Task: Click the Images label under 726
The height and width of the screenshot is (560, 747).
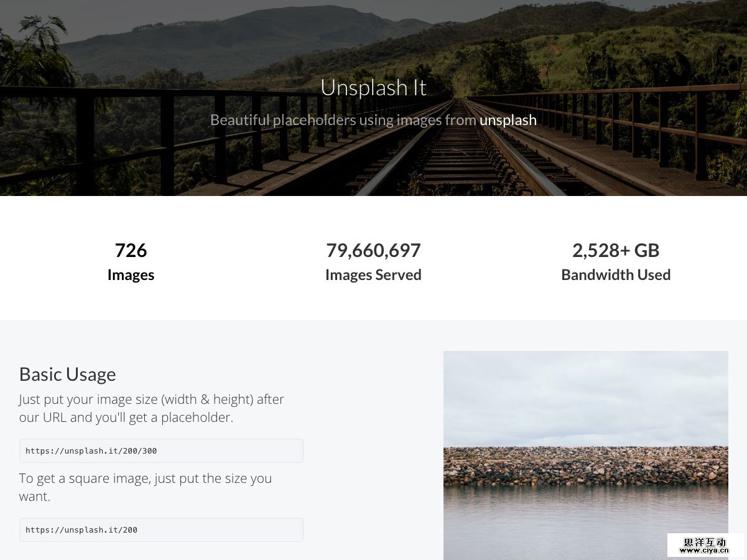Action: point(131,274)
